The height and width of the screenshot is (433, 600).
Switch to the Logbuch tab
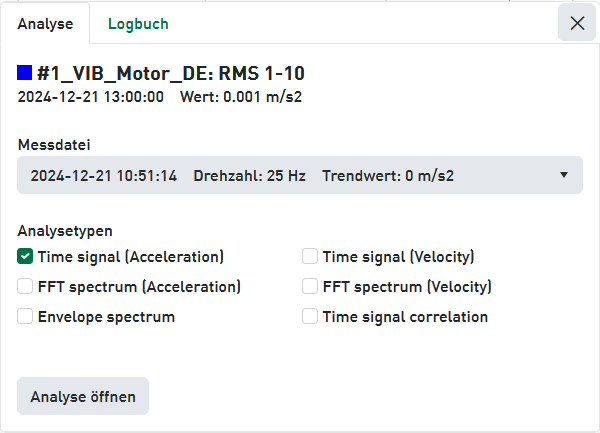[138, 23]
